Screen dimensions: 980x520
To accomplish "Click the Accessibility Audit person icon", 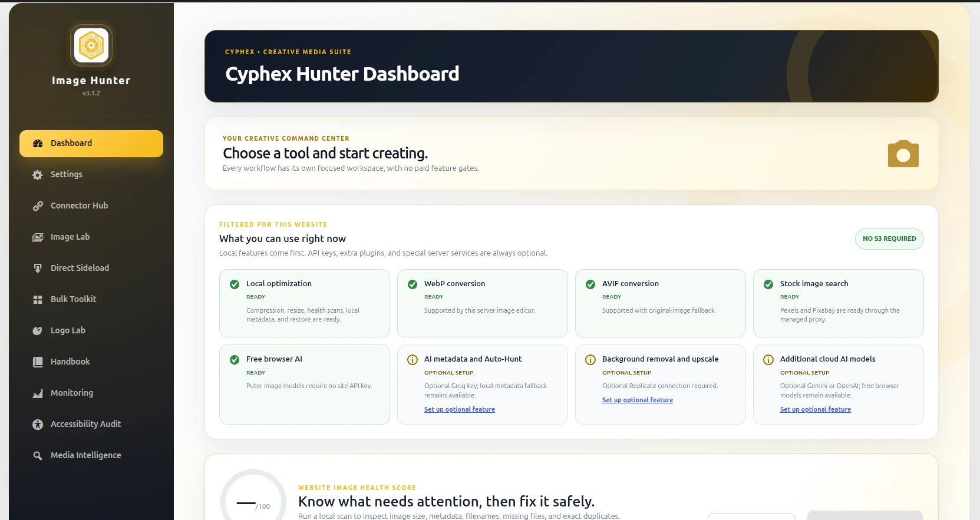I will [38, 425].
